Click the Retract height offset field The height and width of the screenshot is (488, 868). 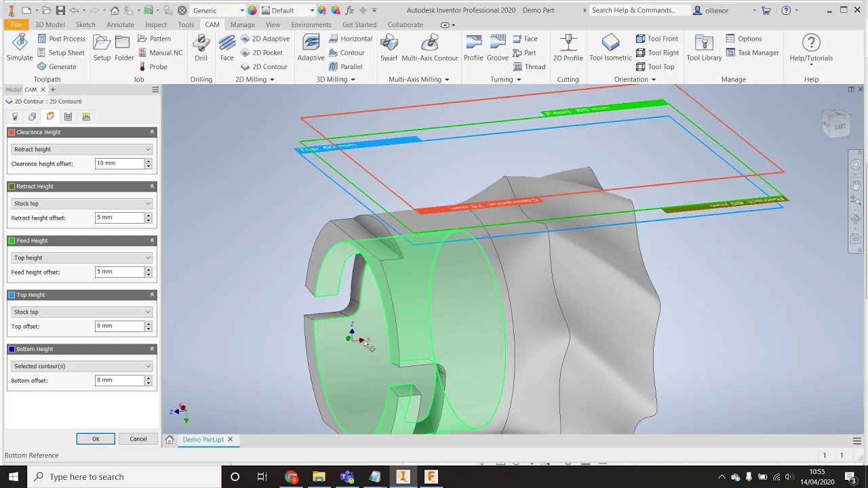(119, 218)
